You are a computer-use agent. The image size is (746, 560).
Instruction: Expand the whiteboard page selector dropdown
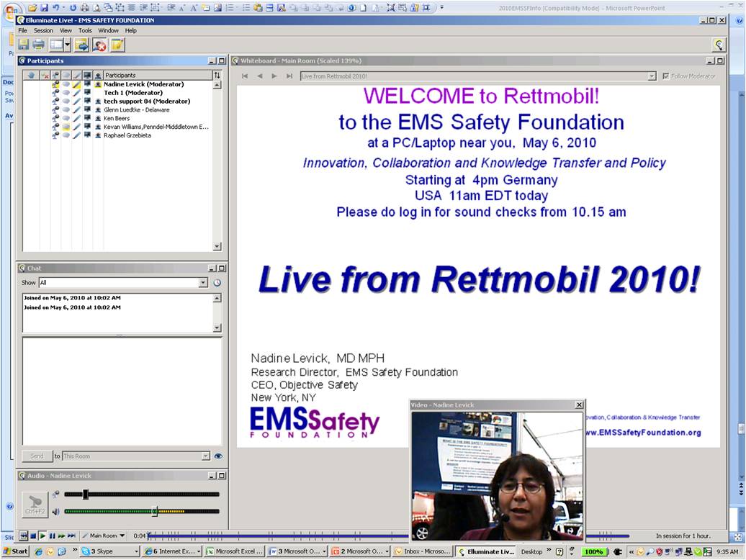click(x=652, y=76)
